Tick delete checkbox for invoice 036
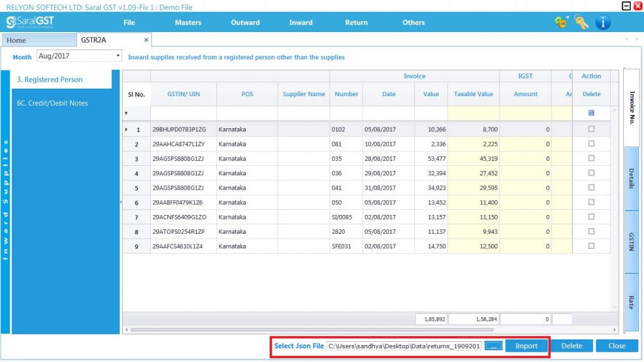 pos(591,173)
